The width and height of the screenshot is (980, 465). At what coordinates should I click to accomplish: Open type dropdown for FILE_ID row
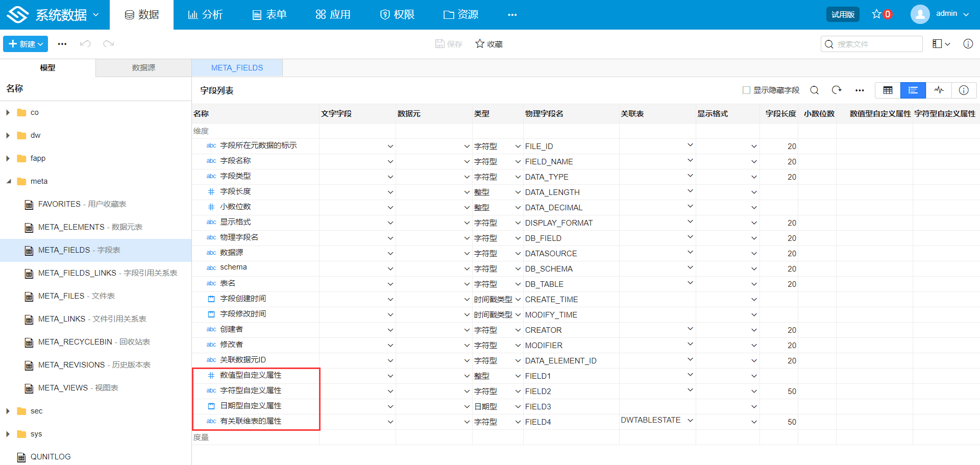click(518, 146)
